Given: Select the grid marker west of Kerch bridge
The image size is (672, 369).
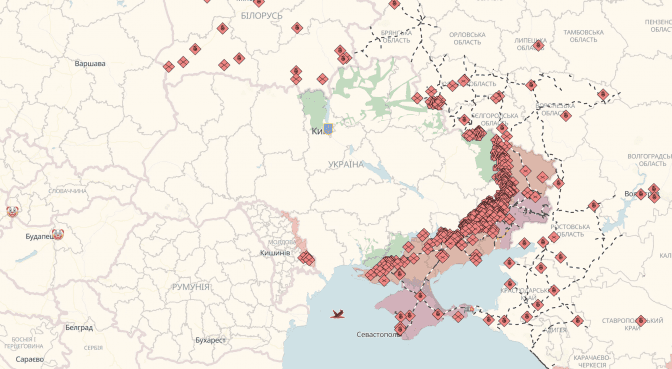Looking at the screenshot, I should [458, 316].
